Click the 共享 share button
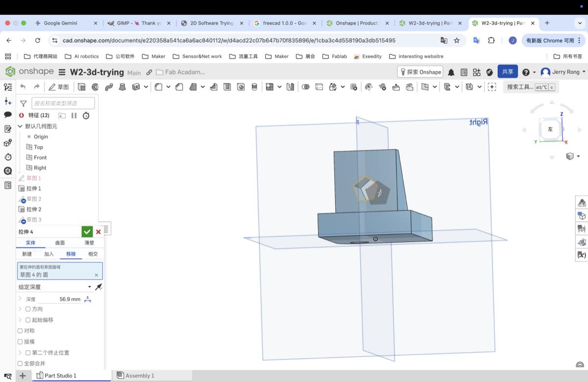This screenshot has width=588, height=382. tap(507, 72)
